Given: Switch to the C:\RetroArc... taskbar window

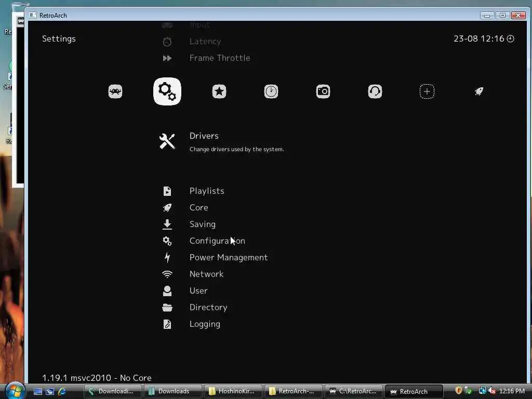Looking at the screenshot, I should click(x=354, y=391).
